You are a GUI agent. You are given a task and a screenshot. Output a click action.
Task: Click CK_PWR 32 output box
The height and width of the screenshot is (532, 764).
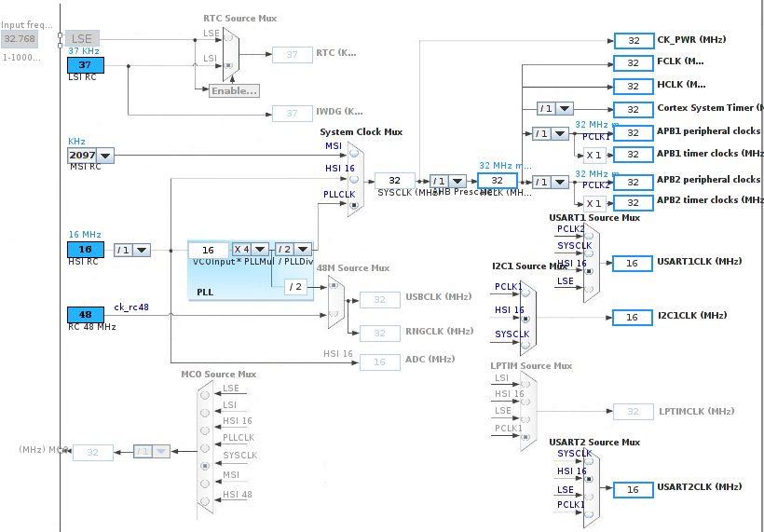[x=634, y=41]
